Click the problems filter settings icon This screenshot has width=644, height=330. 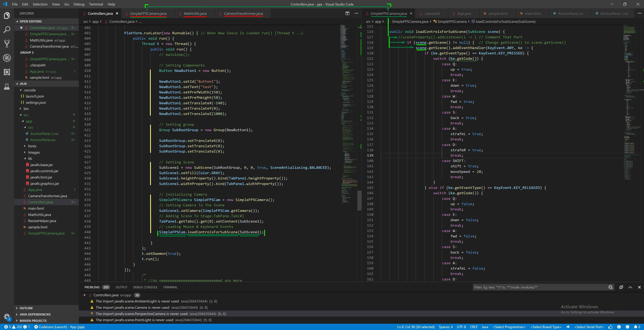coord(610,287)
